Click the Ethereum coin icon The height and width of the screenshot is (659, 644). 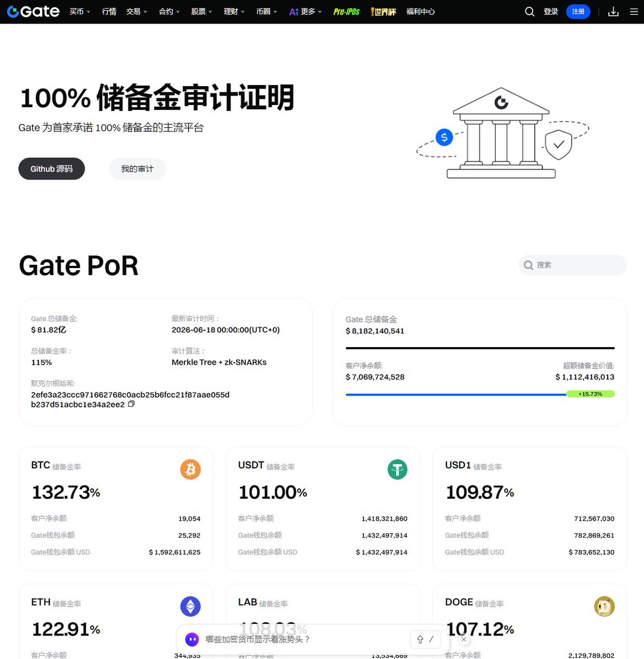191,606
